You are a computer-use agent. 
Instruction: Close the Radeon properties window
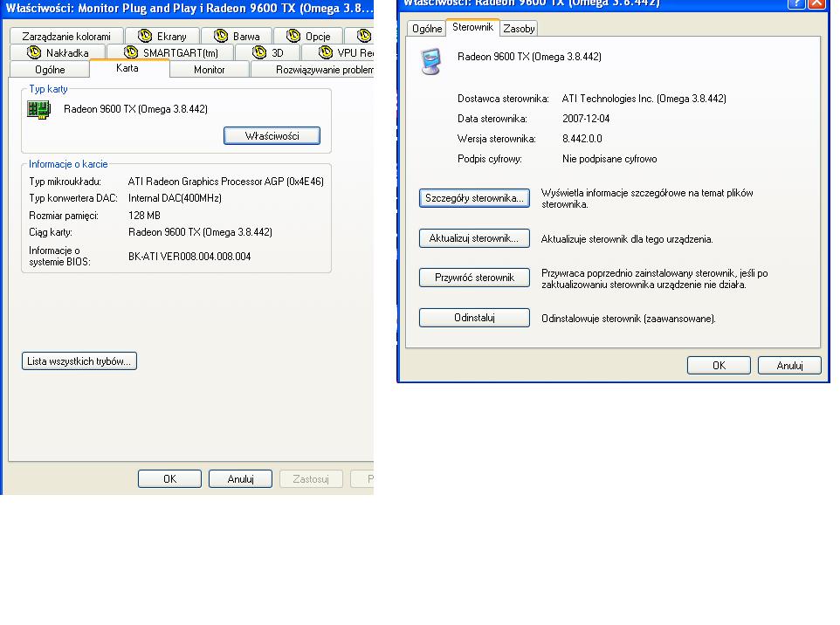816,3
